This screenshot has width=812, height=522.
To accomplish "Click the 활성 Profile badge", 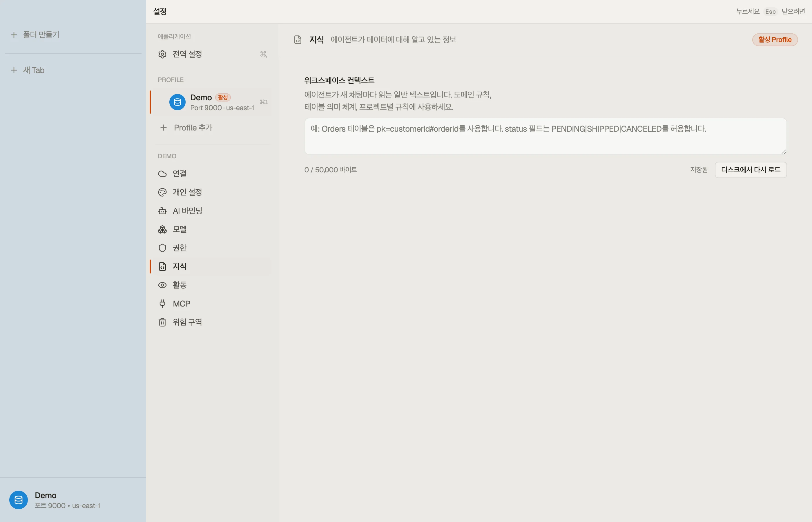I will (775, 40).
